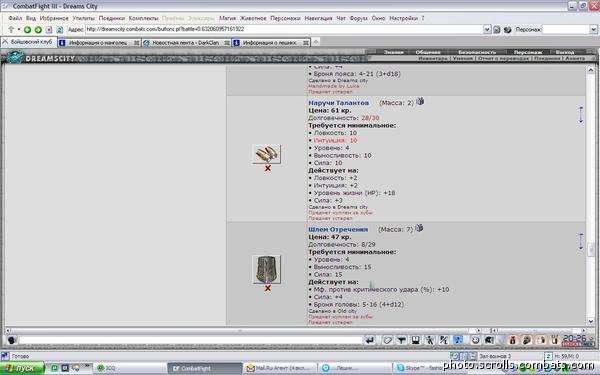Click the item icon beside Наручи Талантов mass

point(420,101)
